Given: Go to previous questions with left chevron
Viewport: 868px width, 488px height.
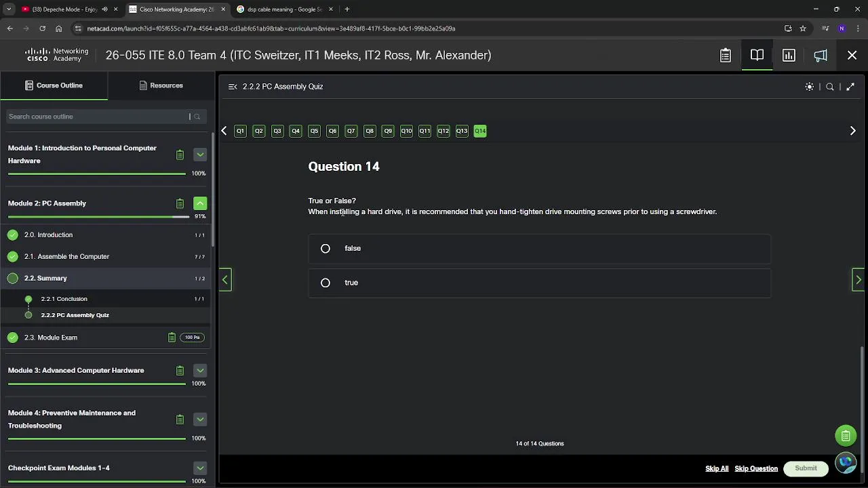Looking at the screenshot, I should (224, 131).
